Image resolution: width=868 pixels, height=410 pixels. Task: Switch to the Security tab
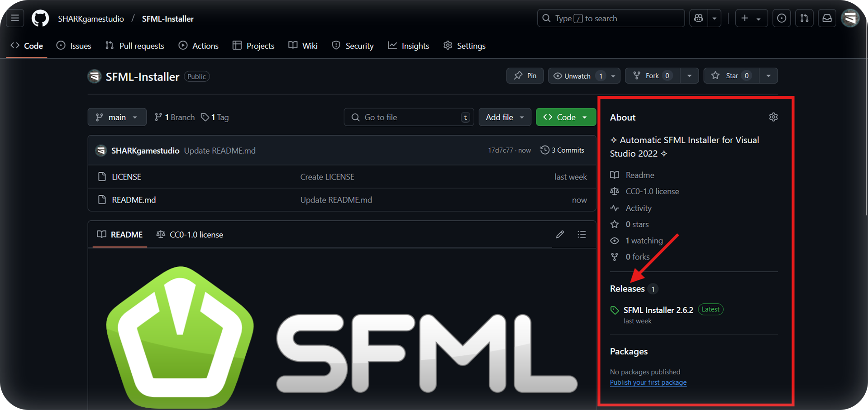353,46
